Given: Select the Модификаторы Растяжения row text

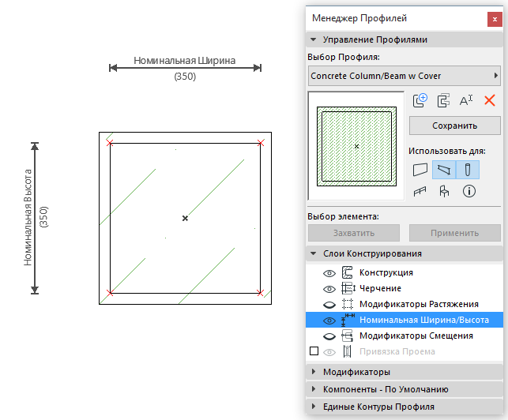Looking at the screenshot, I should click(x=419, y=304).
